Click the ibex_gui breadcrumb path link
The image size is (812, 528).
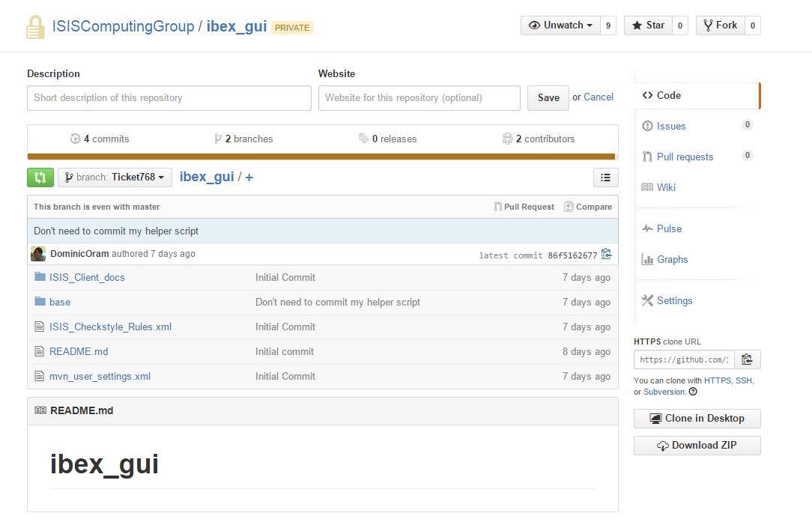tap(207, 177)
